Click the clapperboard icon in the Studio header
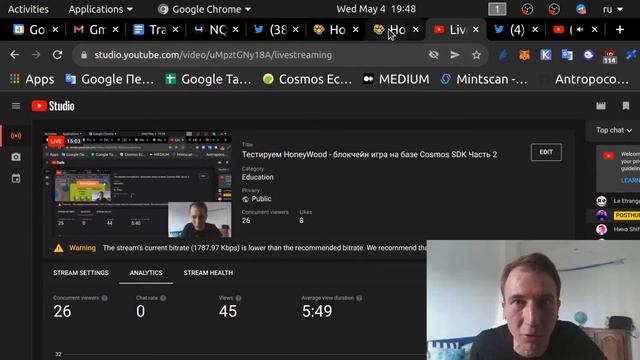The height and width of the screenshot is (360, 640). [601, 106]
